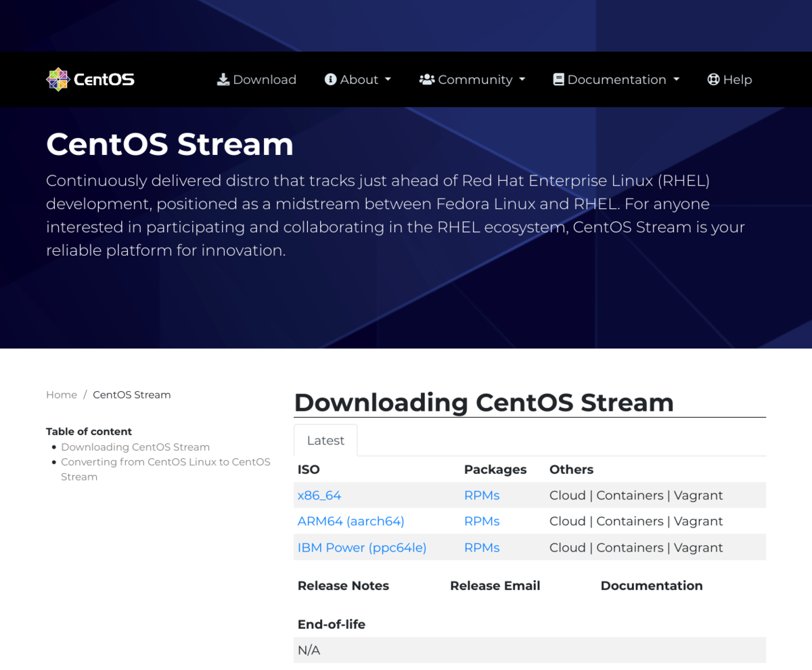
Task: Click the End-of-life heading
Action: pyautogui.click(x=332, y=624)
